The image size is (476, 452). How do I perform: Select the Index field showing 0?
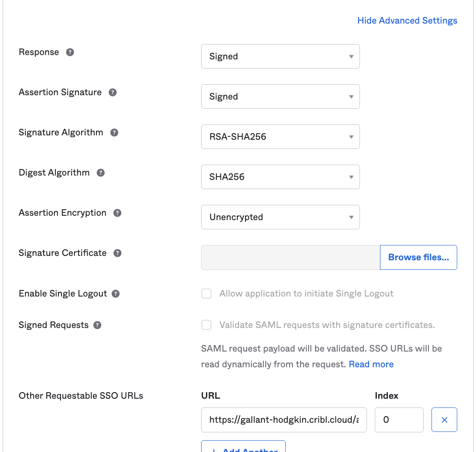point(398,420)
